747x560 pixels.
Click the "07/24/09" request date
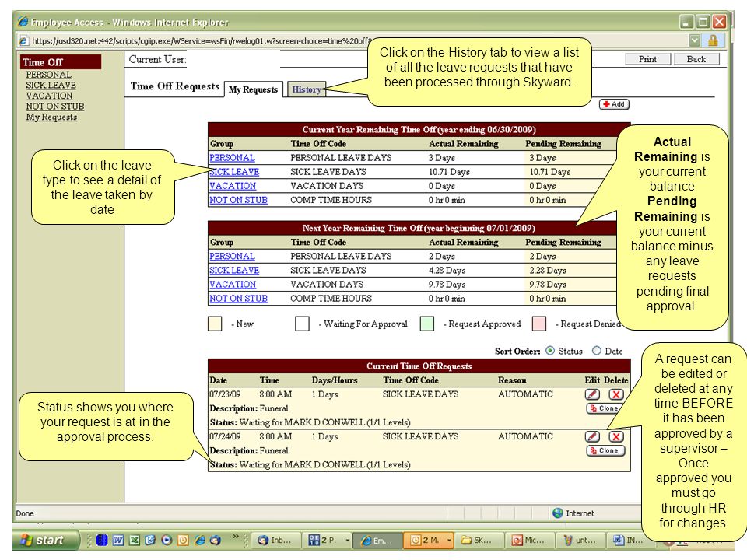225,436
